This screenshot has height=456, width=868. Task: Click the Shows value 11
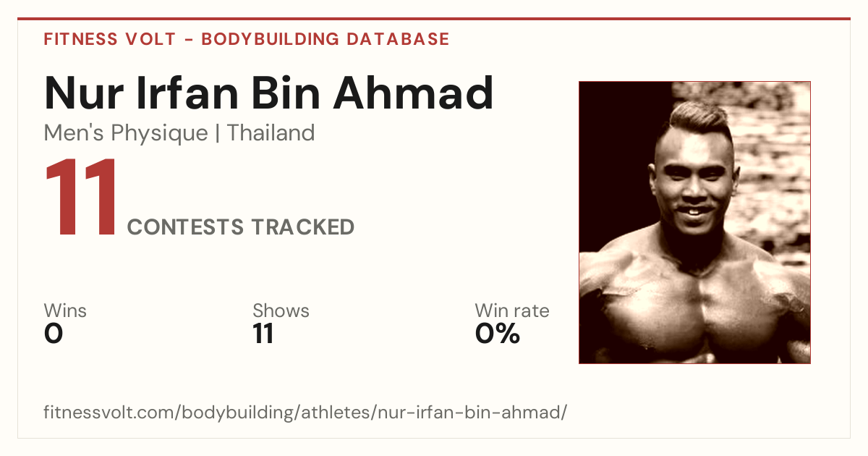263,334
